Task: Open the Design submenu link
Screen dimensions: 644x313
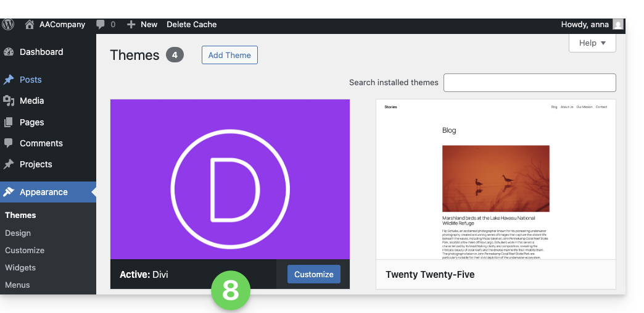Action: click(18, 233)
